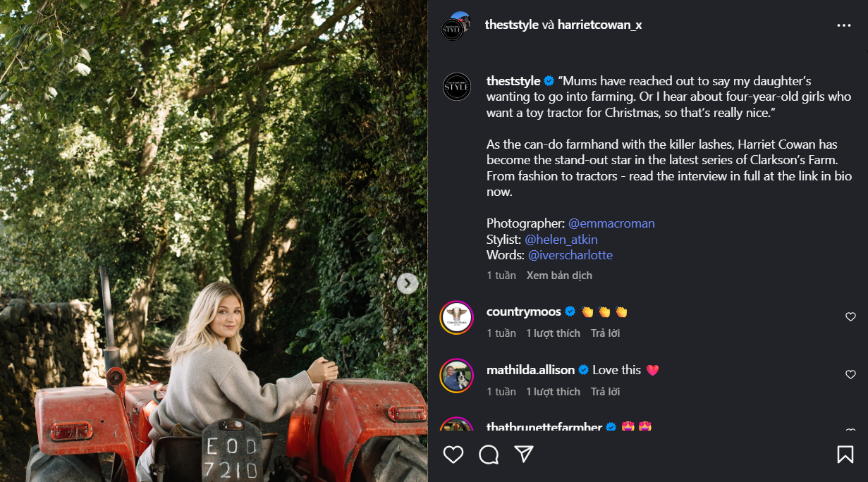868x482 pixels.
Task: Open the @helen_atkin stylist link
Action: [561, 240]
